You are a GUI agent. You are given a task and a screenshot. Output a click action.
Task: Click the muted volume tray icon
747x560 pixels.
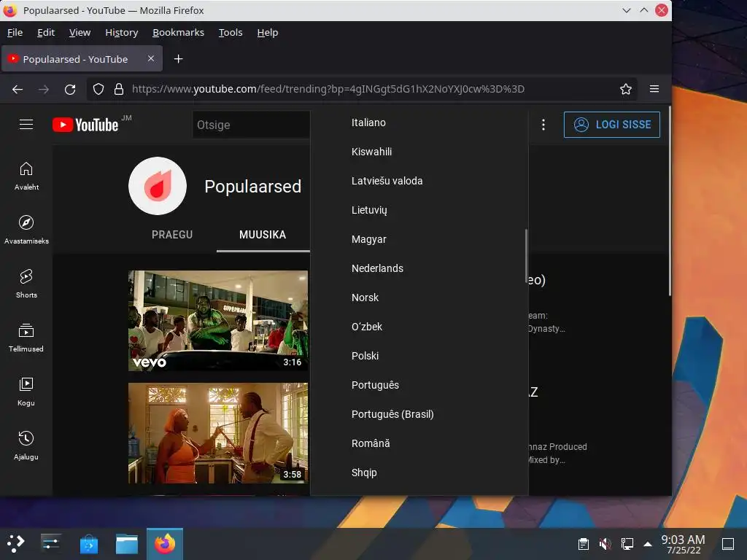click(605, 544)
